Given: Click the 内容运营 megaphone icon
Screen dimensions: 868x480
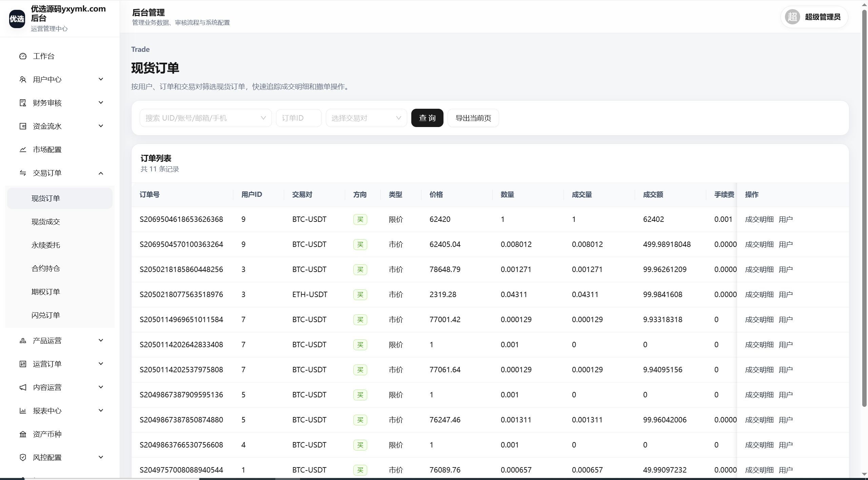Looking at the screenshot, I should click(23, 388).
